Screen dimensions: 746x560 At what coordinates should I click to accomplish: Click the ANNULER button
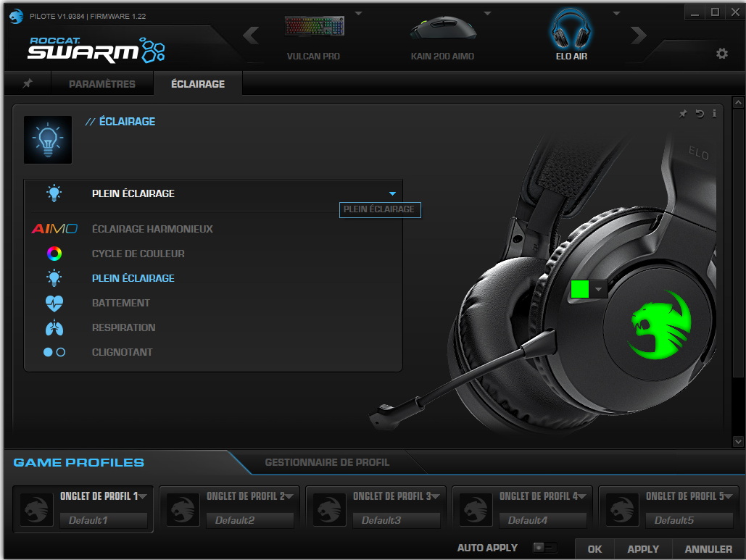(707, 548)
